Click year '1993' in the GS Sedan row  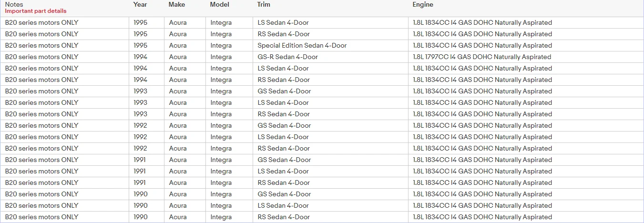[140, 91]
